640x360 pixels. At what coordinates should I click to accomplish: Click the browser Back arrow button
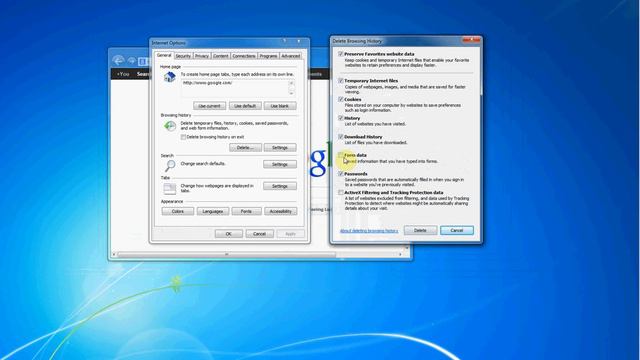click(118, 61)
